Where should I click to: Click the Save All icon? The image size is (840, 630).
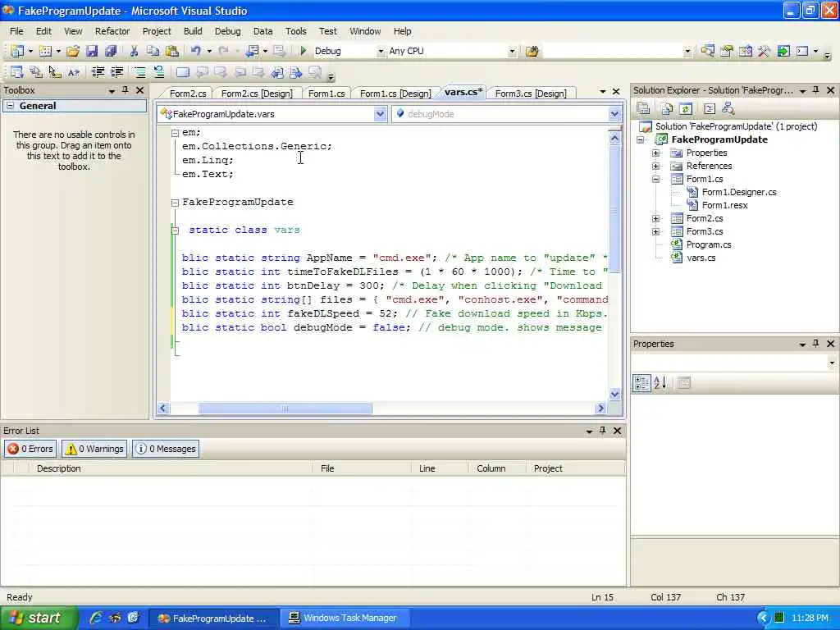point(111,51)
